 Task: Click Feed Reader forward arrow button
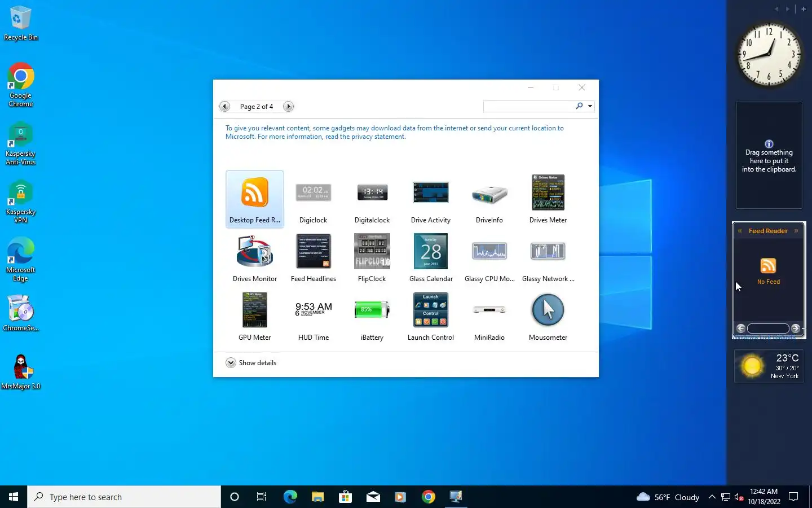pos(795,328)
